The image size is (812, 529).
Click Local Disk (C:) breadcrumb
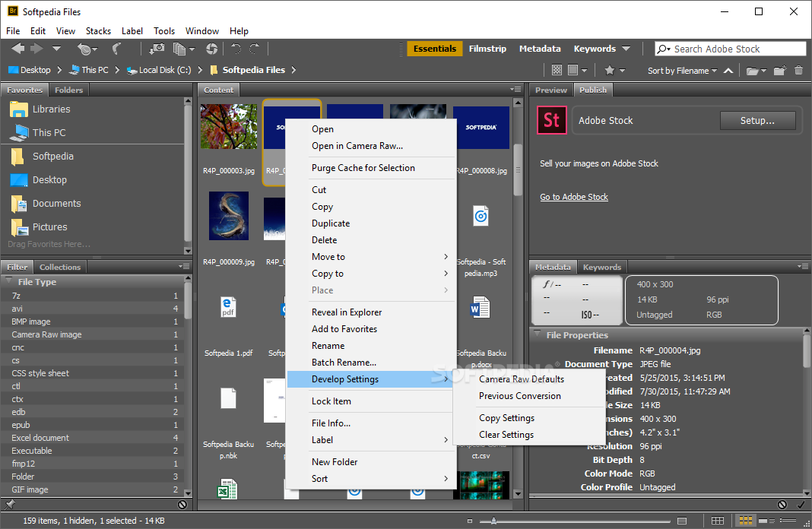(159, 70)
